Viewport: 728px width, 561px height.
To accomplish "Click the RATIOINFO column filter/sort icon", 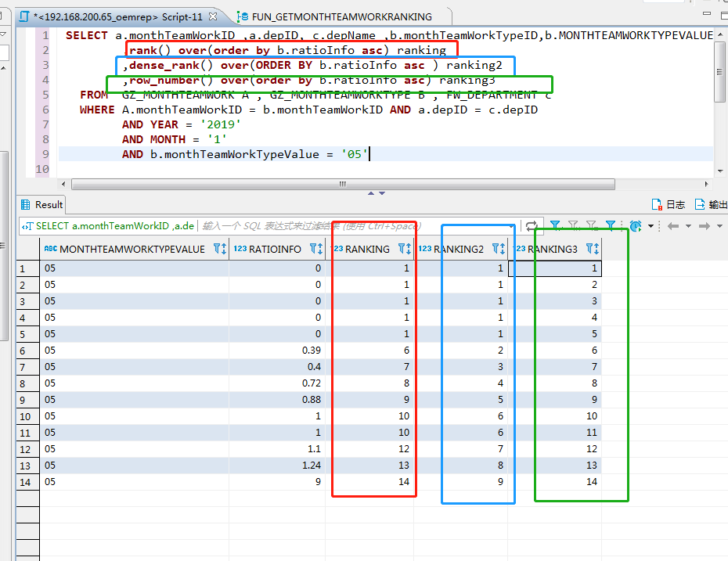I will (316, 249).
